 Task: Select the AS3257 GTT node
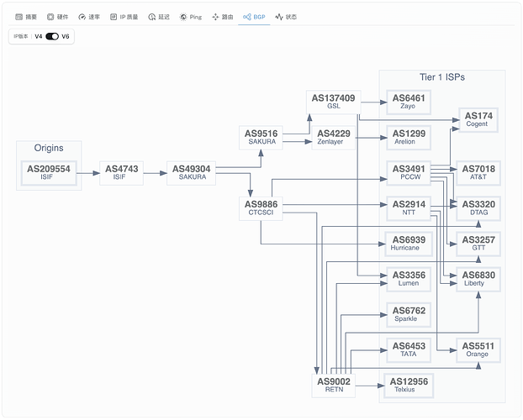(478, 244)
